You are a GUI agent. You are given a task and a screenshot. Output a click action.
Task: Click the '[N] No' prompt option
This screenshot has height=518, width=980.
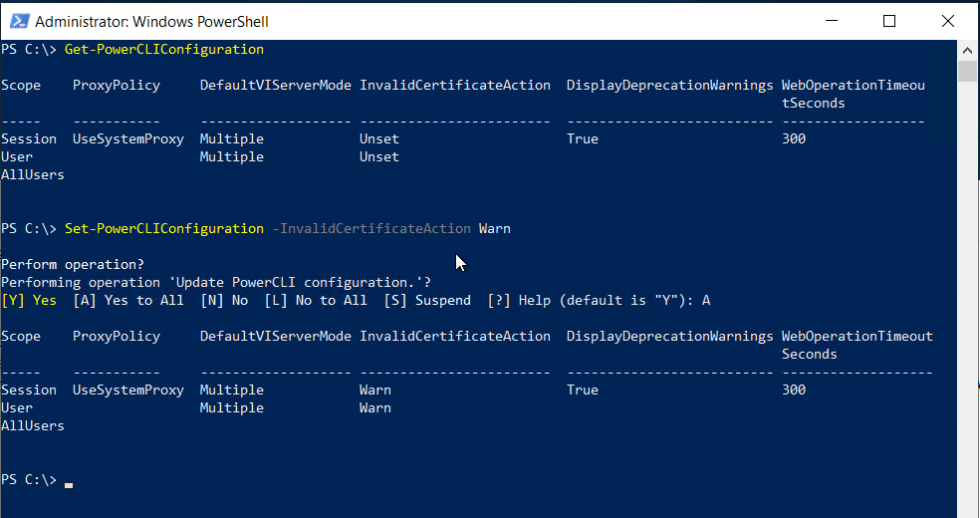click(x=224, y=300)
